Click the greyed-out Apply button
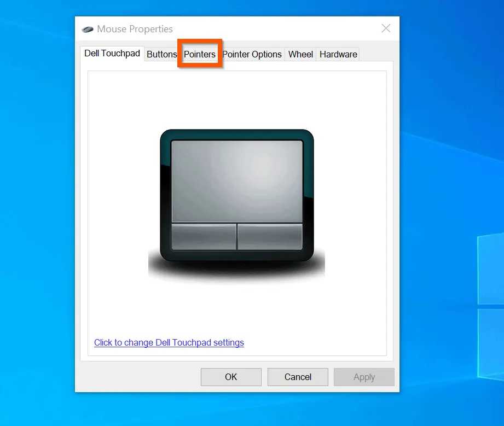The image size is (504, 426). [364, 377]
